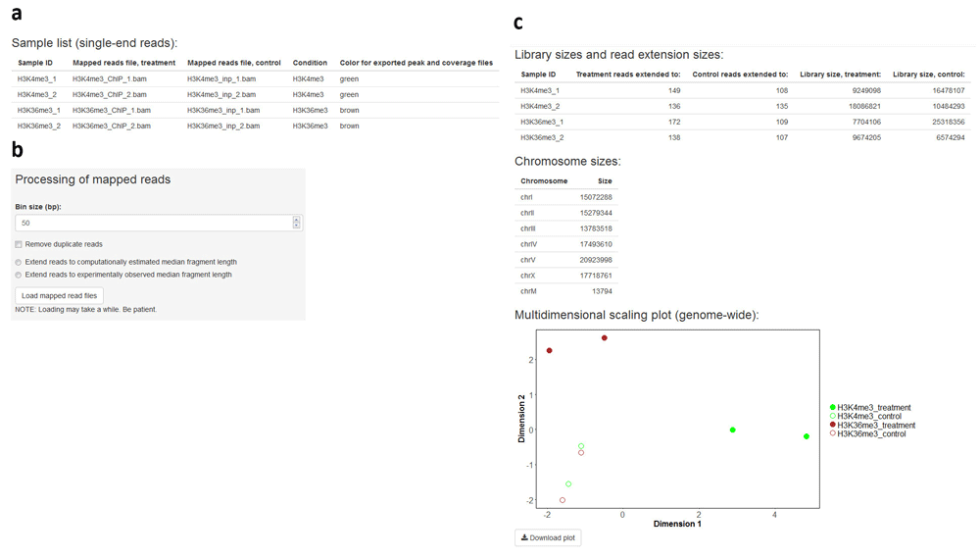
Task: Select extend reads to experimentally observed length
Action: [19, 275]
